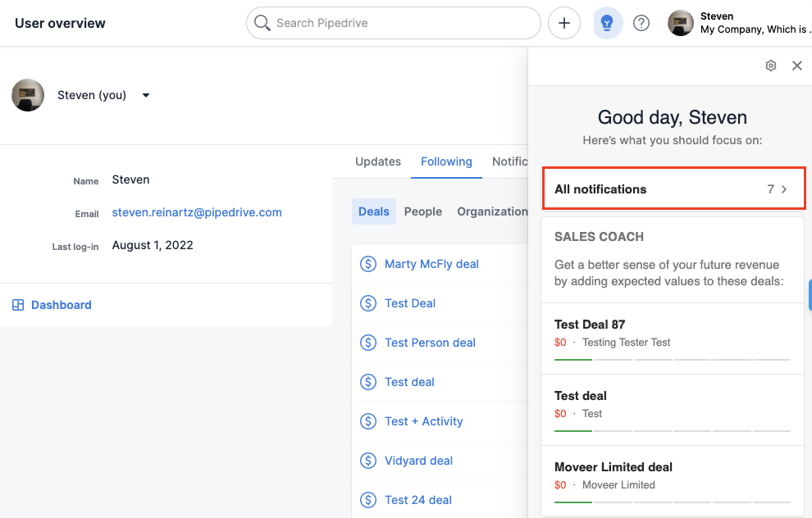Focus the Search Pipedrive field

394,23
